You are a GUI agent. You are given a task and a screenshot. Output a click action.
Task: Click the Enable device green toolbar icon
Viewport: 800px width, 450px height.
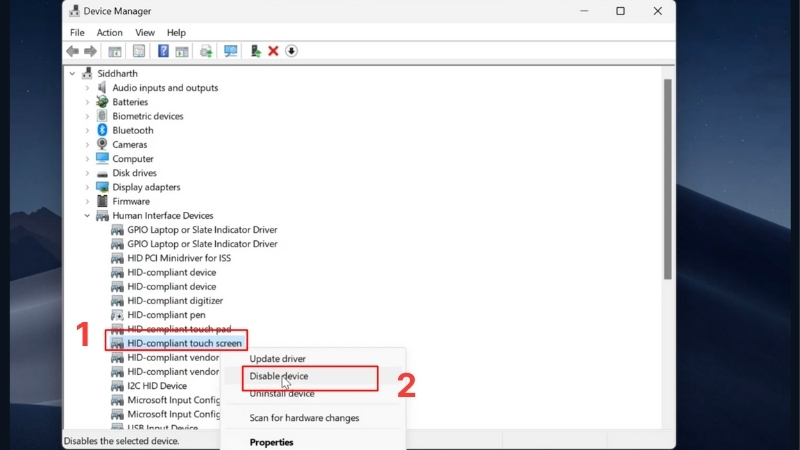tap(255, 51)
